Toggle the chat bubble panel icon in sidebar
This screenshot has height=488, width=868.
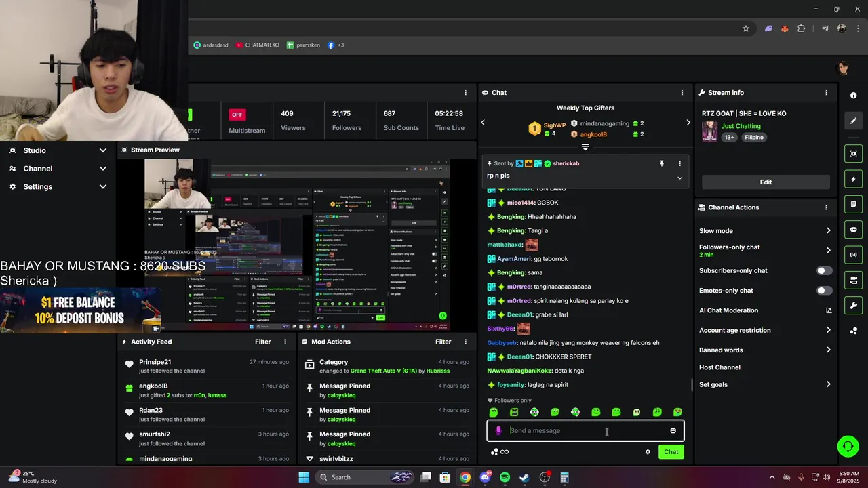[853, 230]
